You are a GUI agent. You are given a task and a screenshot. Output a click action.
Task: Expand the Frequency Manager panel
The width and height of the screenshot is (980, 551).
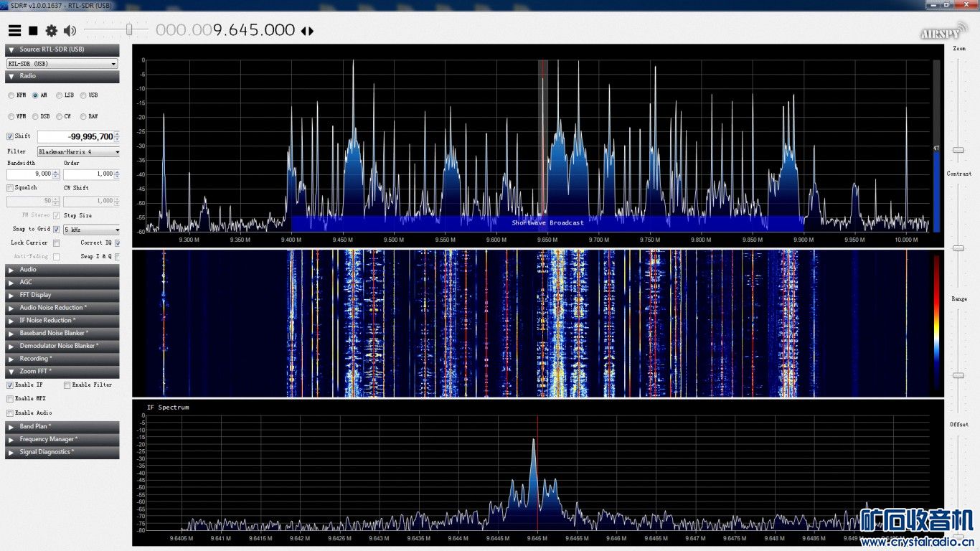(x=62, y=439)
